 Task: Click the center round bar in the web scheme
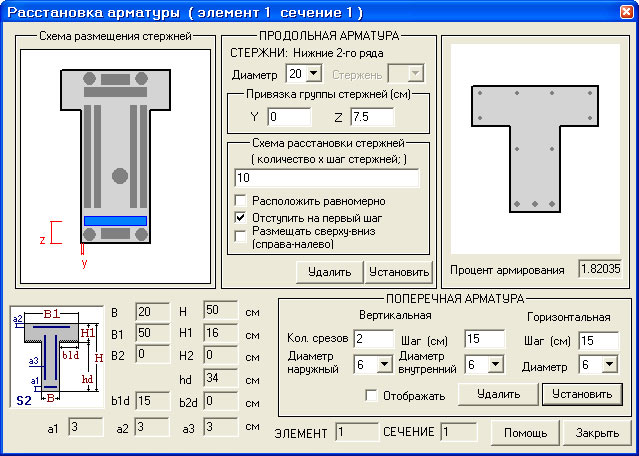point(116,175)
